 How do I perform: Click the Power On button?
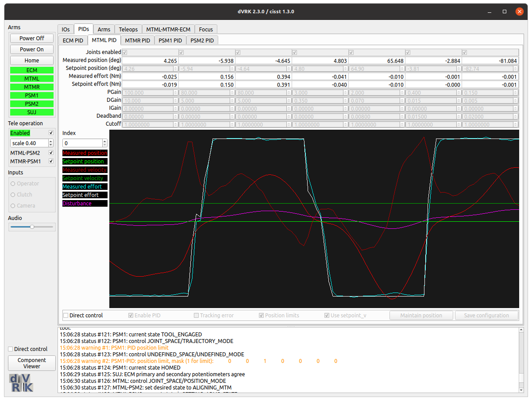[x=32, y=49]
